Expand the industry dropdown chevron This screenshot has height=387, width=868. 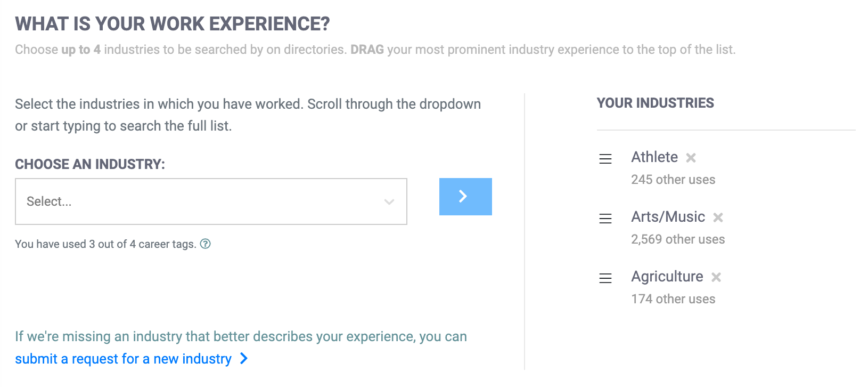pyautogui.click(x=389, y=202)
